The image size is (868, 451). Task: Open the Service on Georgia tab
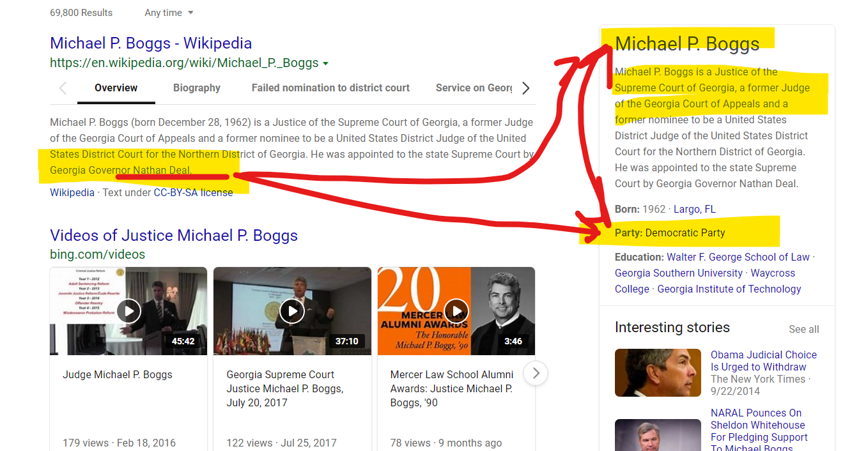click(x=474, y=88)
